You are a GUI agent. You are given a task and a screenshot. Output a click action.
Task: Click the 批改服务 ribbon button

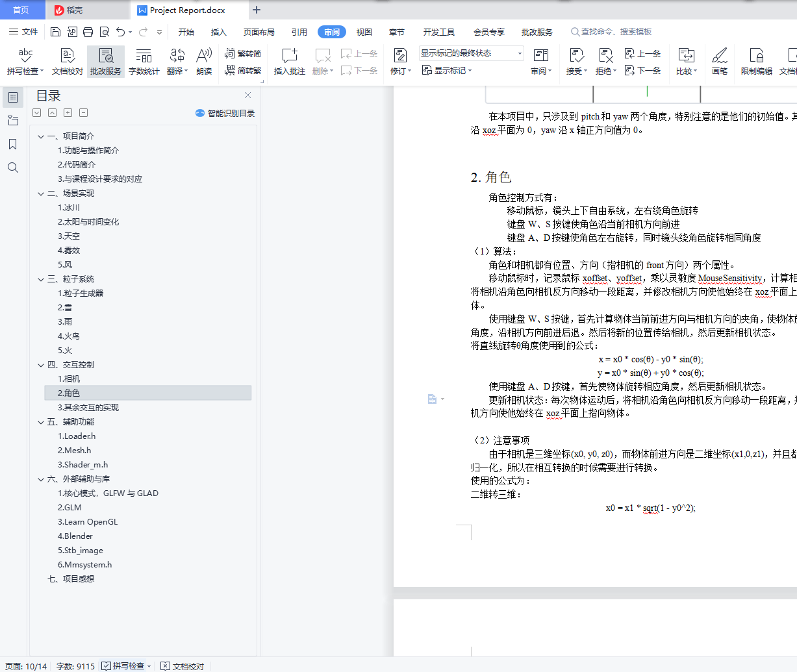click(106, 62)
